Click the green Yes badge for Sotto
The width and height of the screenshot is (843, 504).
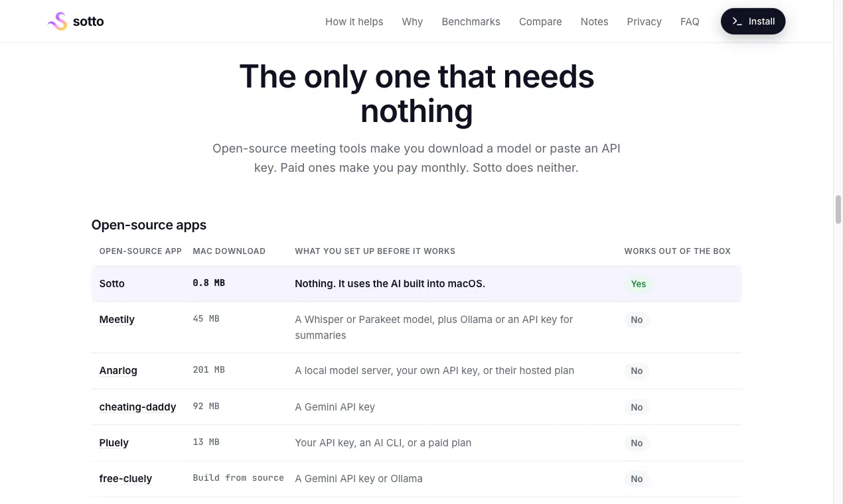point(639,284)
